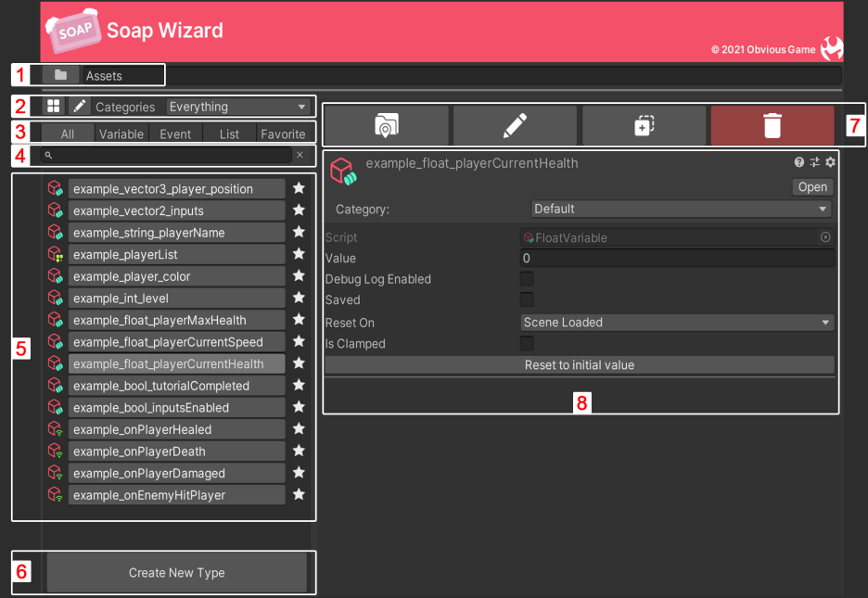Screen dimensions: 868x598
Task: Click the Open button in inspector
Action: [x=812, y=187]
